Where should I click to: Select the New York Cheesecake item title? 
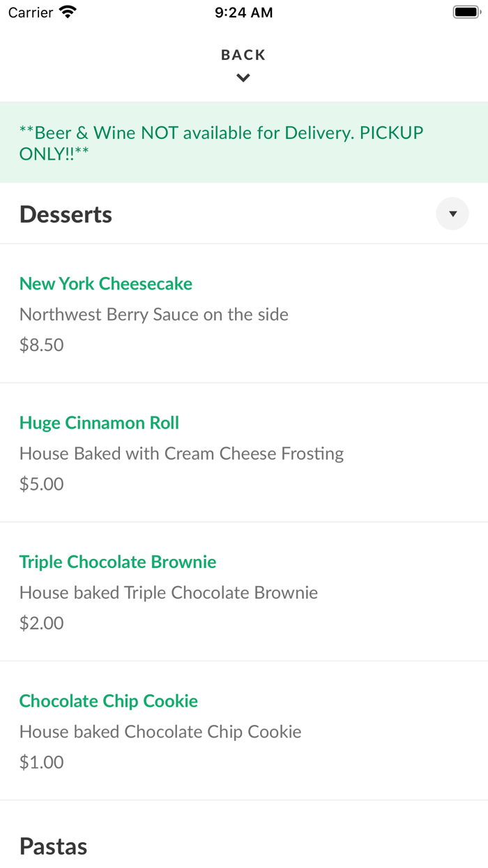tap(106, 283)
